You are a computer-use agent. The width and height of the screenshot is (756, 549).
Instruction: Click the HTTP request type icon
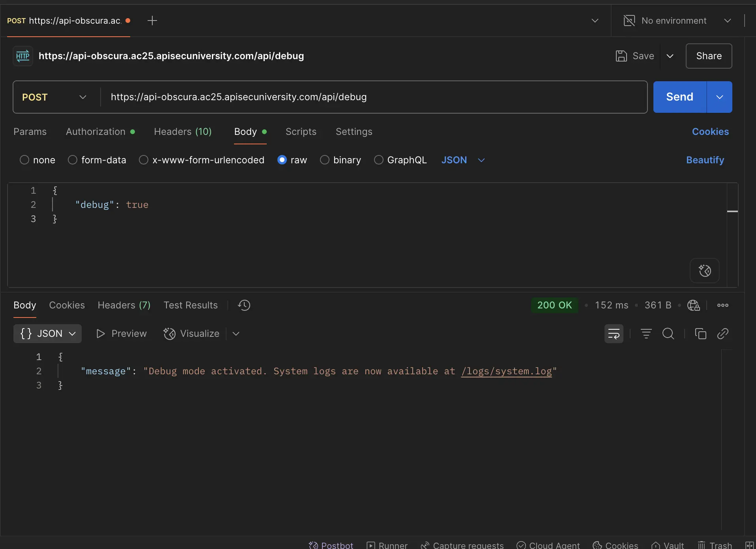[23, 56]
